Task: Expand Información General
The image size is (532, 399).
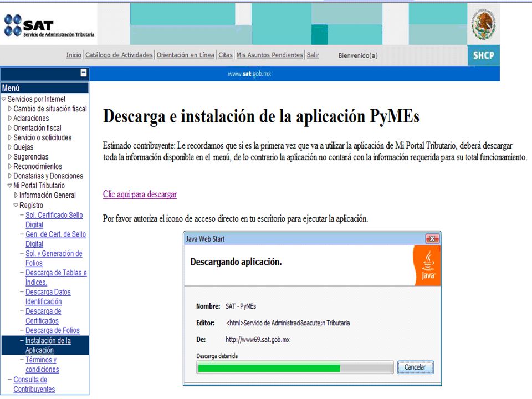Action: point(16,196)
